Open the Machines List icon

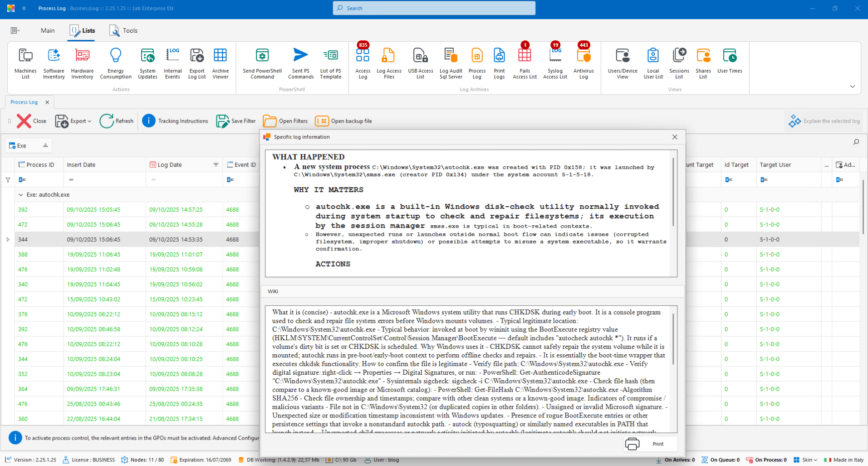coord(25,56)
